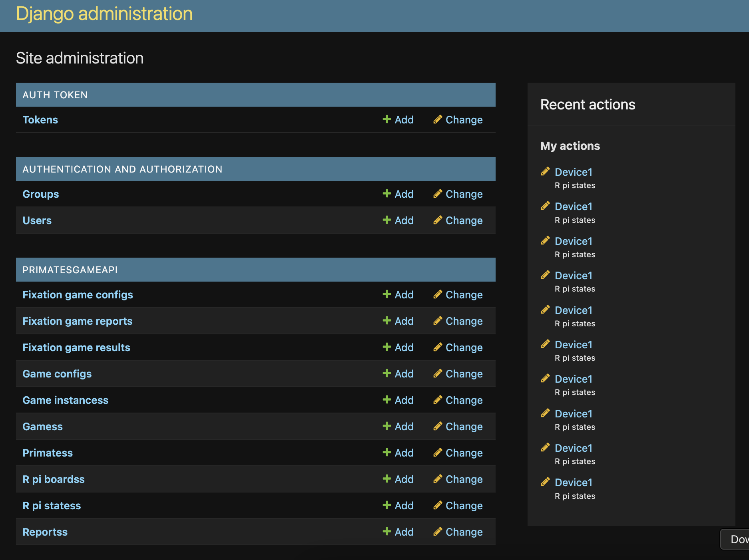749x560 pixels.
Task: Open the R pi boardss model
Action: pyautogui.click(x=54, y=479)
